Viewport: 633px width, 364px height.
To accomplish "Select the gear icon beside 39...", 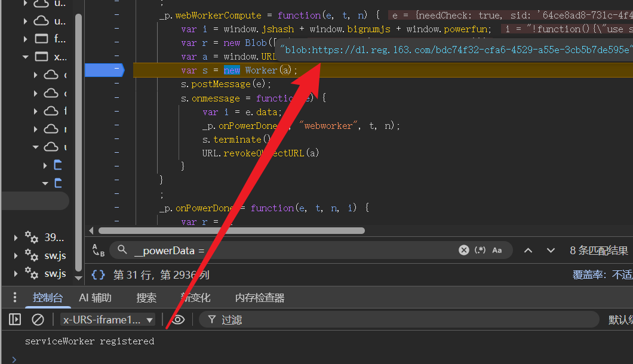I will point(32,237).
